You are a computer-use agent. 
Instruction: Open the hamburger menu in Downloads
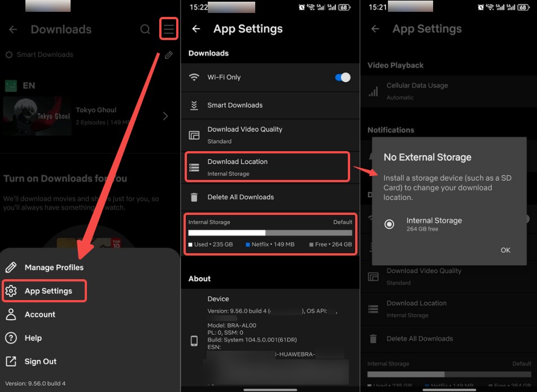(169, 29)
